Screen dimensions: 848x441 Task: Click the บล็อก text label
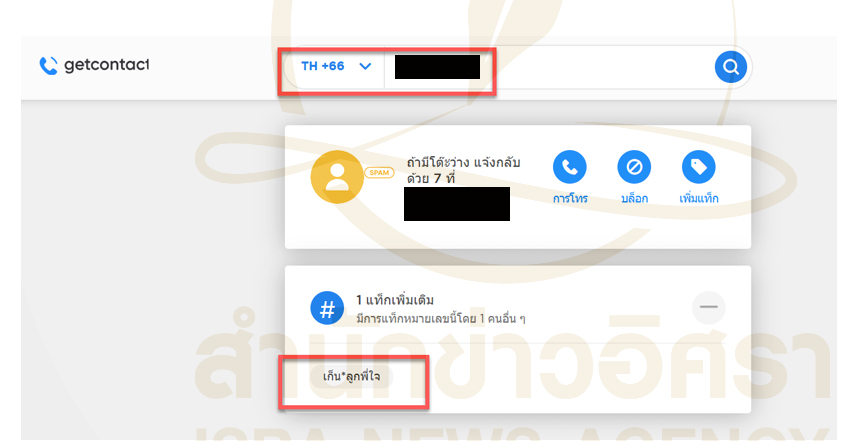pos(634,199)
